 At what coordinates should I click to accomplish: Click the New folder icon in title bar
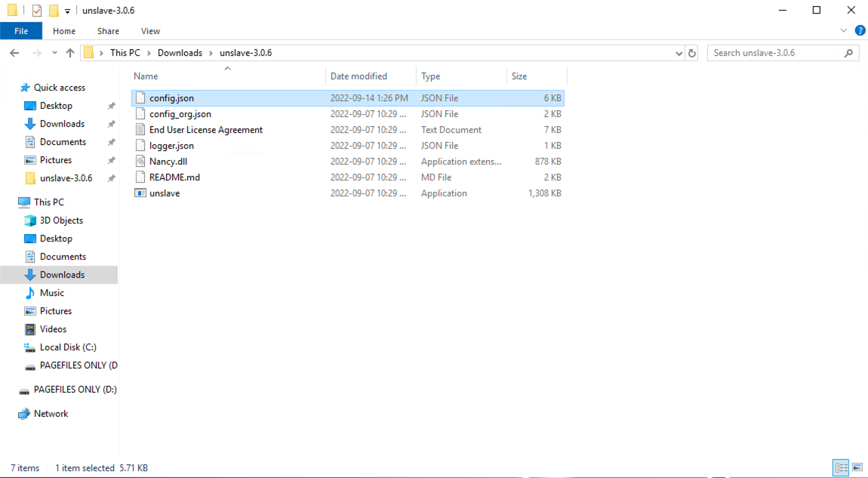54,11
